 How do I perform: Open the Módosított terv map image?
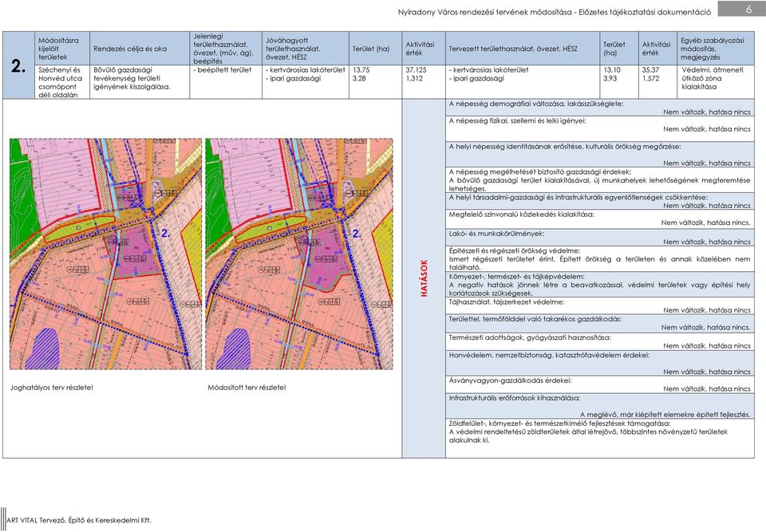point(299,254)
